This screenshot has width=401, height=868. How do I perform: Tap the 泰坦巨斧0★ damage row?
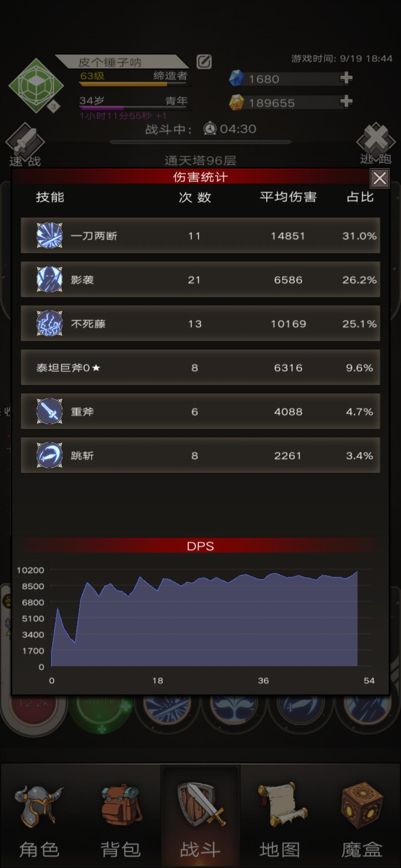pyautogui.click(x=200, y=367)
